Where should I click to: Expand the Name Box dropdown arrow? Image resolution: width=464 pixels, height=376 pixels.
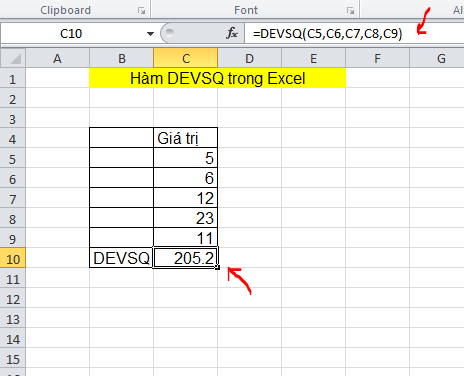150,34
